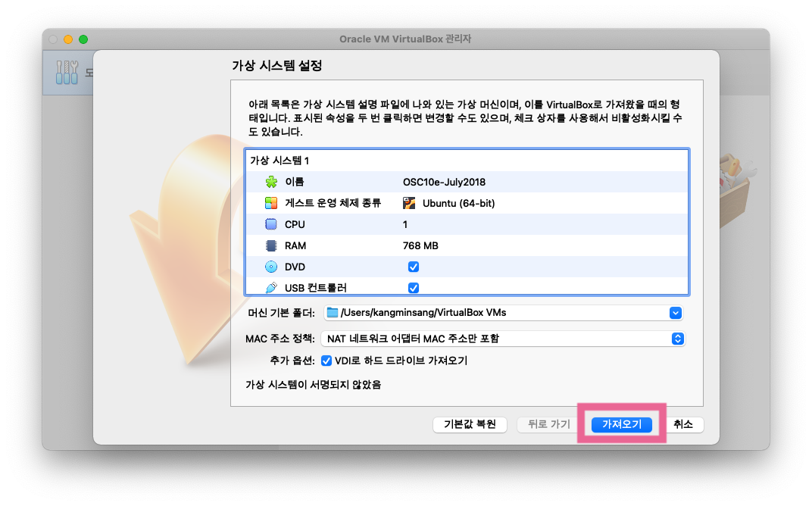Click the 기본값 복원 button

pyautogui.click(x=470, y=424)
